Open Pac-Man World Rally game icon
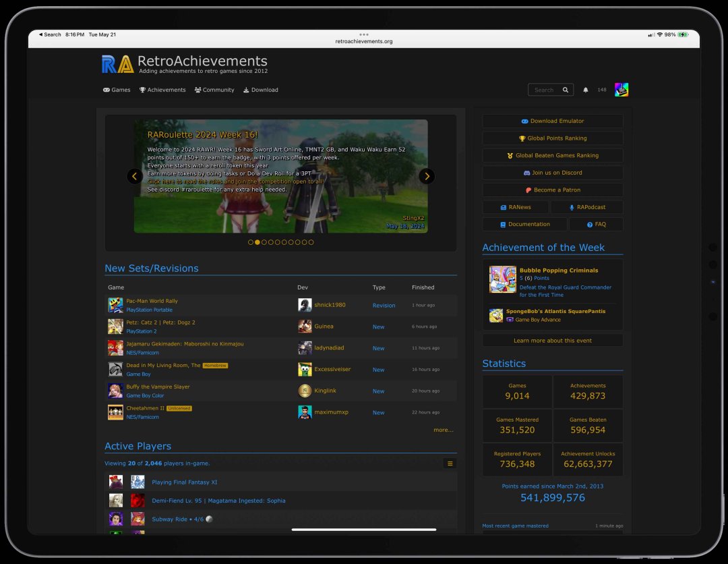Viewport: 728px width, 564px height. pyautogui.click(x=115, y=305)
